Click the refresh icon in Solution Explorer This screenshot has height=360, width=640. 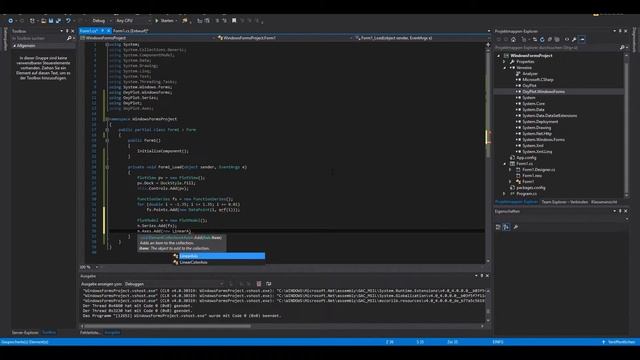pos(542,40)
